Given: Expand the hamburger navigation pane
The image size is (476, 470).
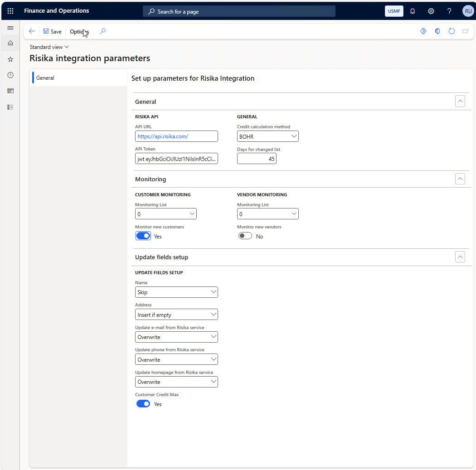Looking at the screenshot, I should pyautogui.click(x=10, y=28).
